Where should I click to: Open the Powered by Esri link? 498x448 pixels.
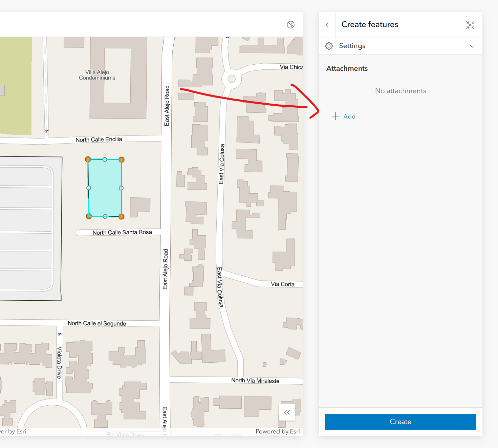[x=278, y=431]
